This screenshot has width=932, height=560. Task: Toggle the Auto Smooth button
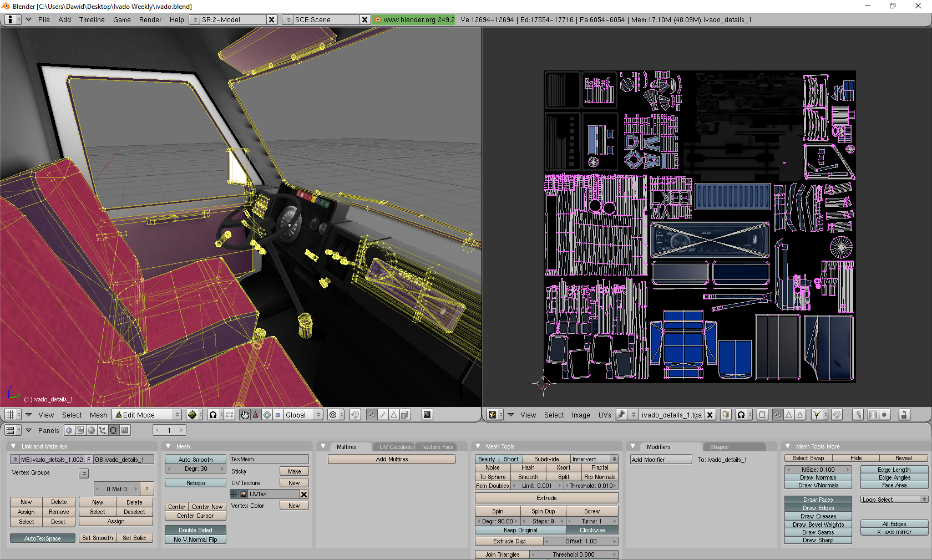pos(195,460)
